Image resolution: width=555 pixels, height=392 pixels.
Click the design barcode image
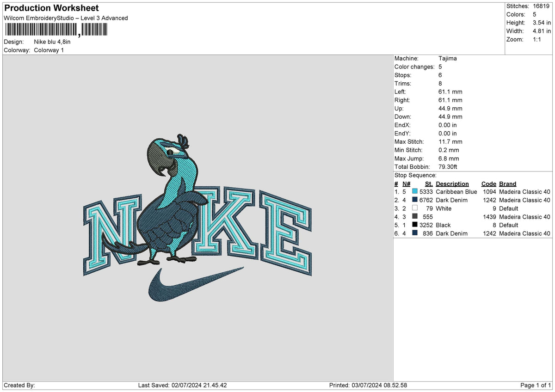point(55,29)
